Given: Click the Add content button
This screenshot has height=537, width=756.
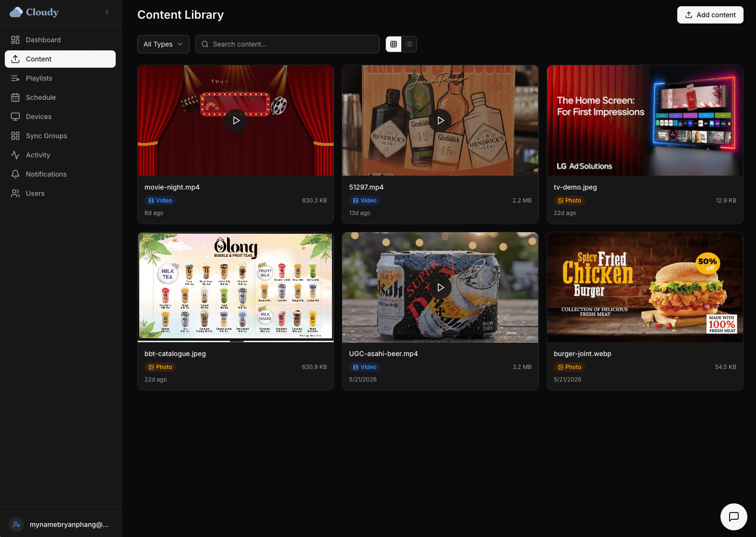Looking at the screenshot, I should (710, 15).
